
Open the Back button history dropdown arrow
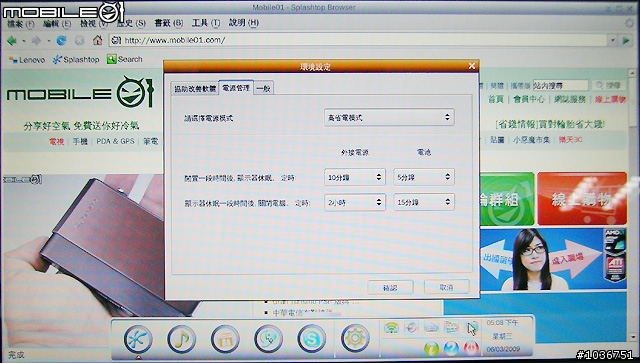(x=24, y=41)
